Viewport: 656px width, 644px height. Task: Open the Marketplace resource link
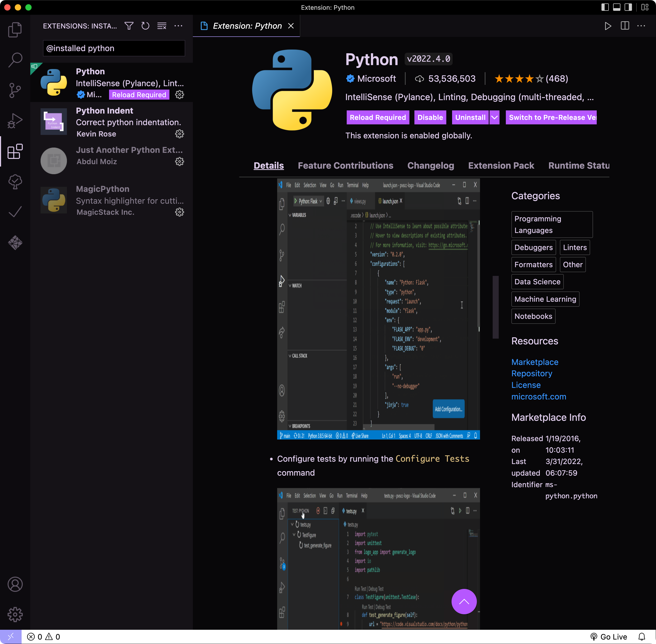535,362
